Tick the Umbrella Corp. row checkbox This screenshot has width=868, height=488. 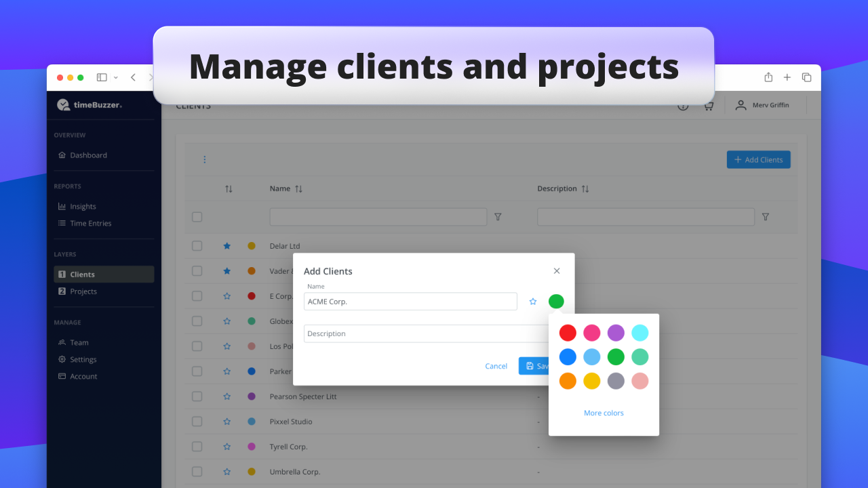coord(197,472)
